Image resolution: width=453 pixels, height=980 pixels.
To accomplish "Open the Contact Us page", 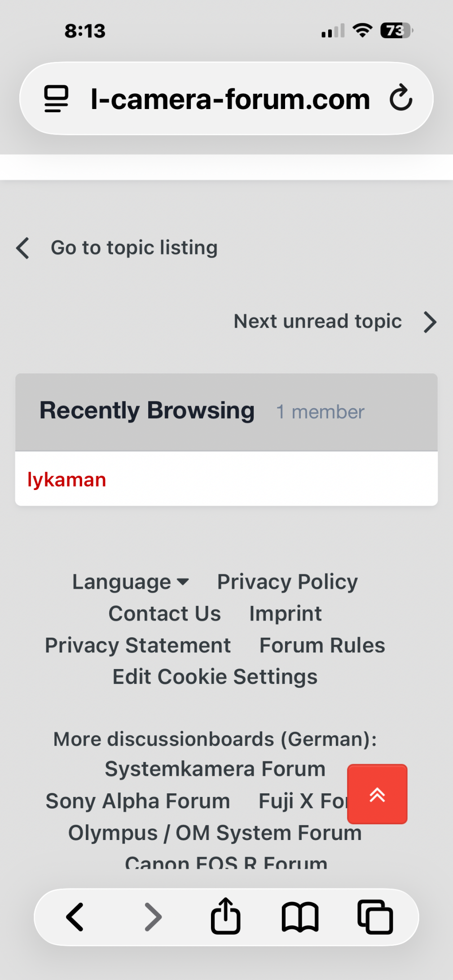I will 165,613.
